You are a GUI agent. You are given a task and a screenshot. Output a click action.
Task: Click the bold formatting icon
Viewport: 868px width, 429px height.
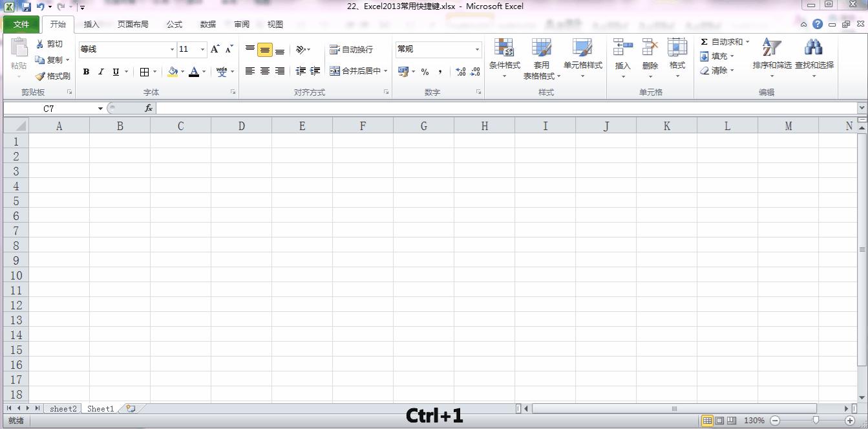[86, 71]
